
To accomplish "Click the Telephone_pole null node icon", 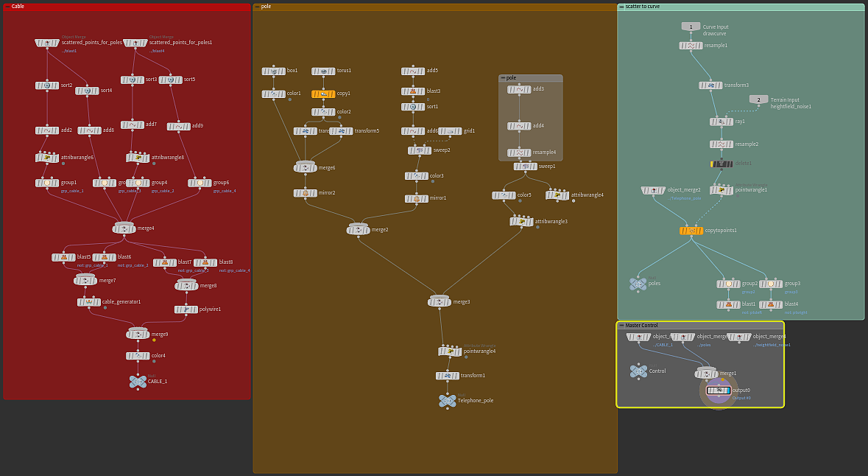I will [x=448, y=400].
